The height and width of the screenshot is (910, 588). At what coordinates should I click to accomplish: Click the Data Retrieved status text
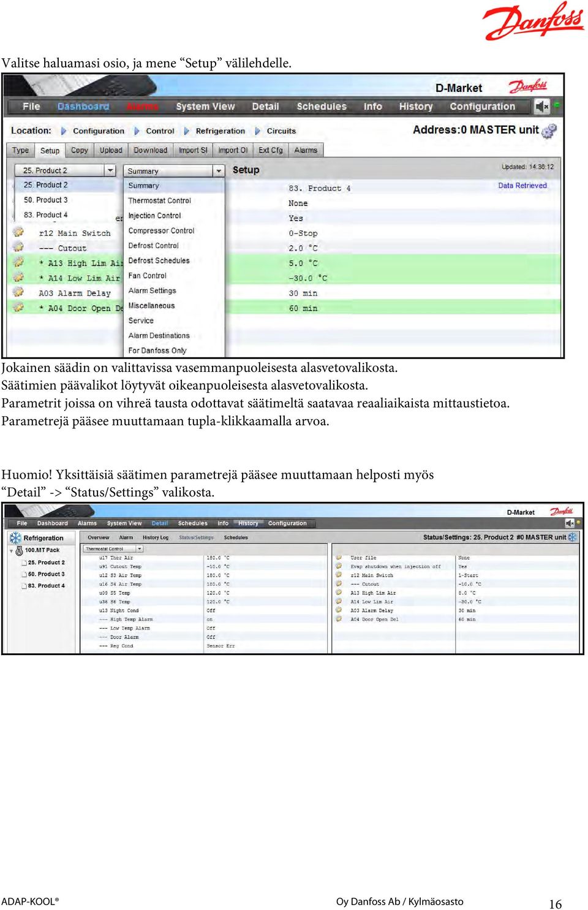point(522,186)
